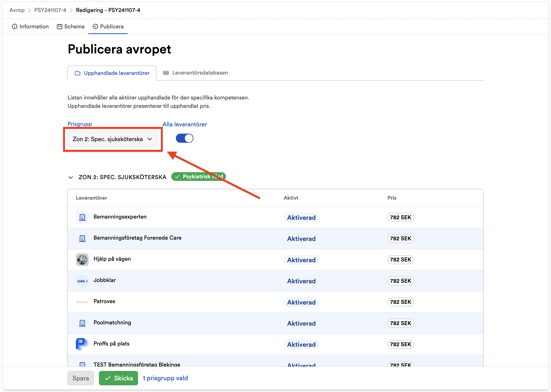This screenshot has width=551, height=392.
Task: Select the Hjälp på vägen supplier name
Action: pos(112,259)
